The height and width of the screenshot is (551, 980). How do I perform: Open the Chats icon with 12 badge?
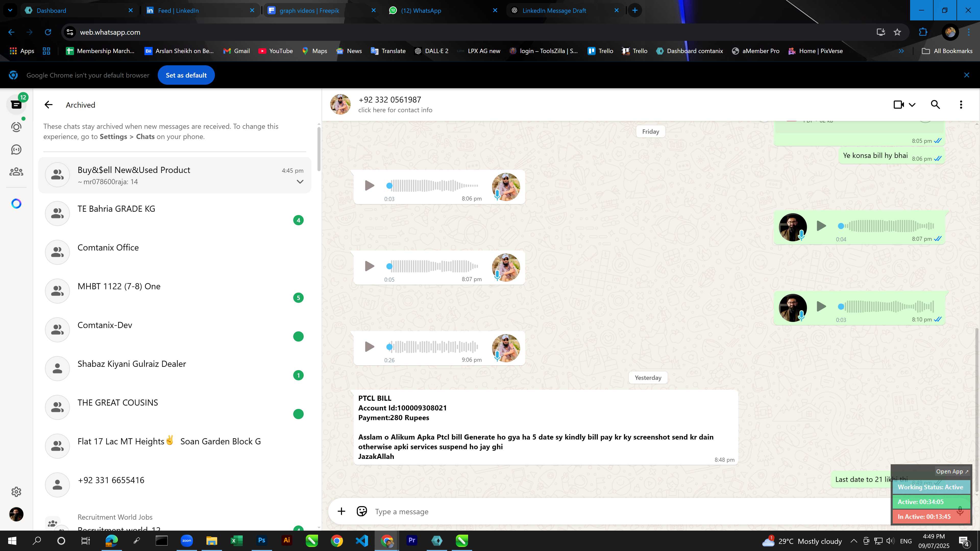[16, 105]
